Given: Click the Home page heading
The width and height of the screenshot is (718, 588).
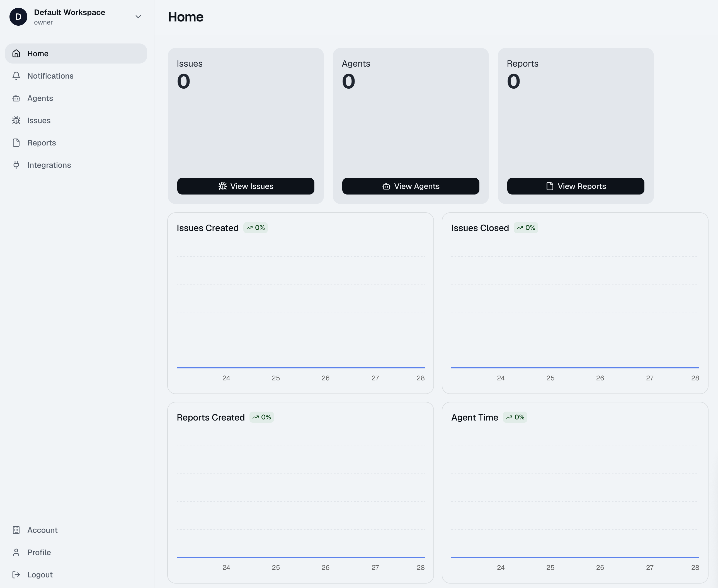Looking at the screenshot, I should [x=186, y=17].
